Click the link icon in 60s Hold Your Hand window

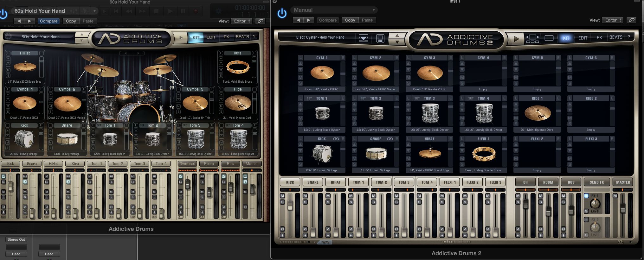(x=260, y=21)
